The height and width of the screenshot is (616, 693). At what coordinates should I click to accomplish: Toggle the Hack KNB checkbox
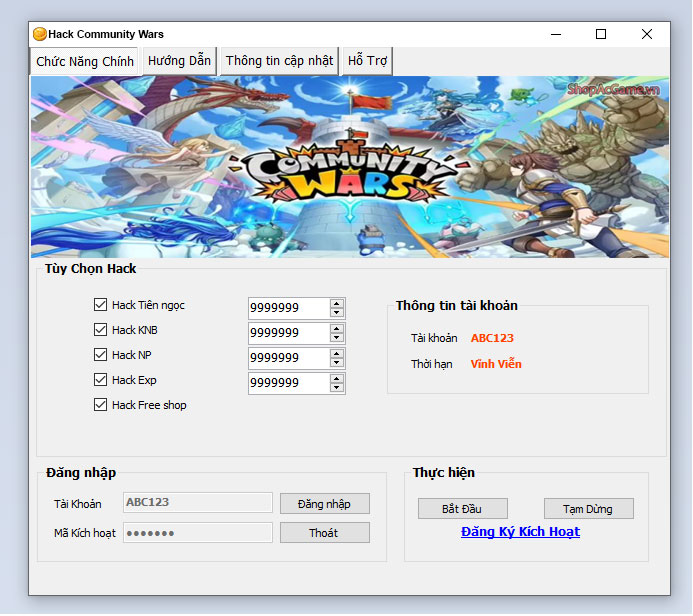(100, 330)
